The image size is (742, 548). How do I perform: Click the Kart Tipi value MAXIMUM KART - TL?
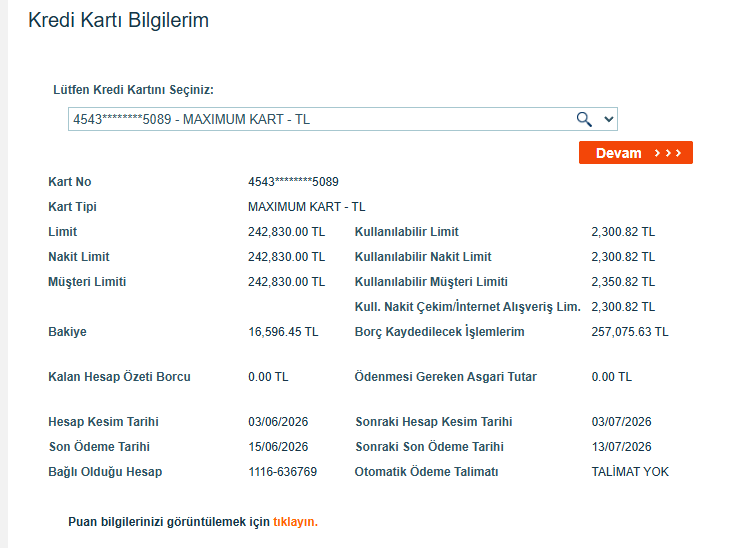coord(306,207)
